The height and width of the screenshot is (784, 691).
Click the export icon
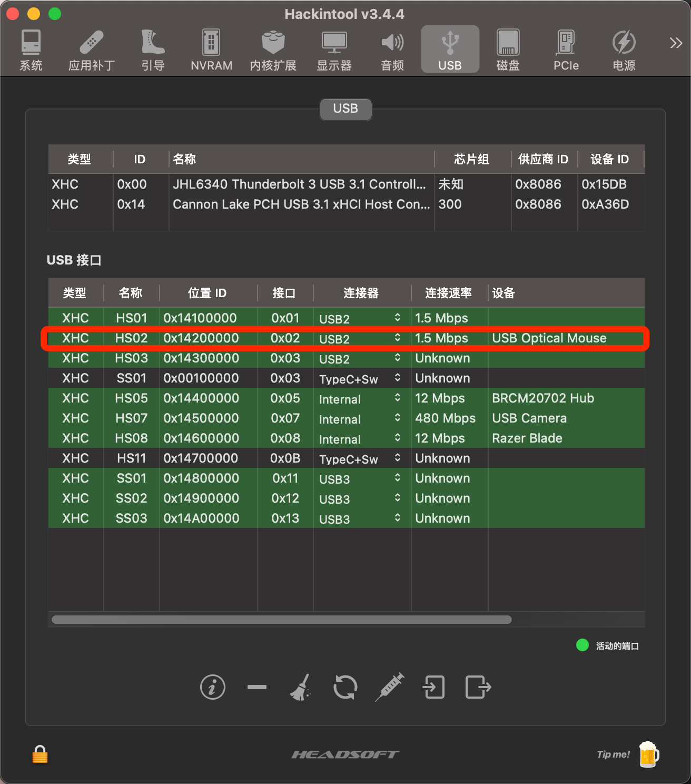(x=478, y=687)
